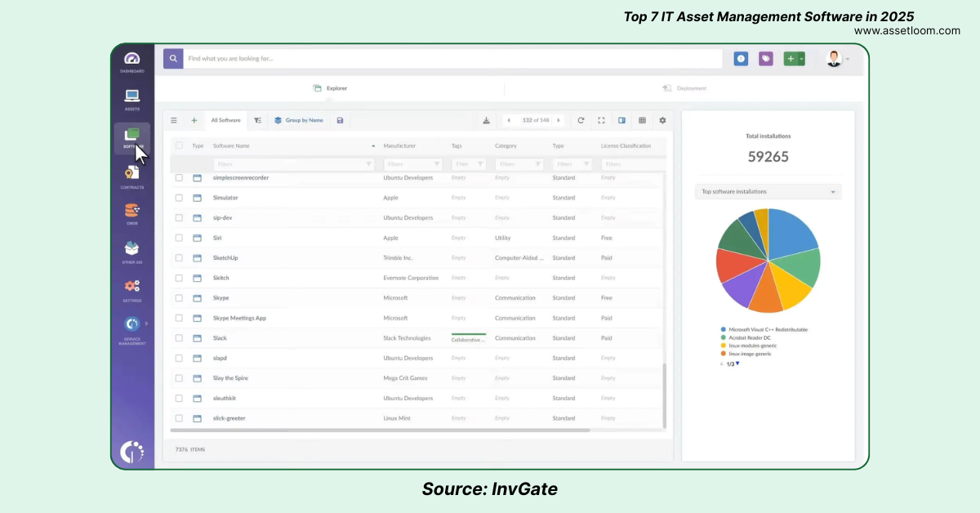The height and width of the screenshot is (513, 980).
Task: Go to next chart legend page
Action: [x=737, y=364]
